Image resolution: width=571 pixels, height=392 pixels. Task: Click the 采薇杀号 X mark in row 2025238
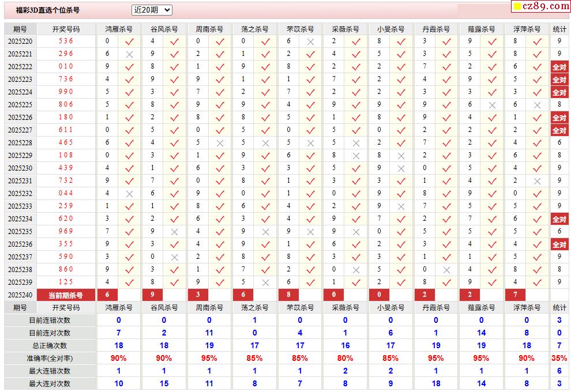coord(356,270)
